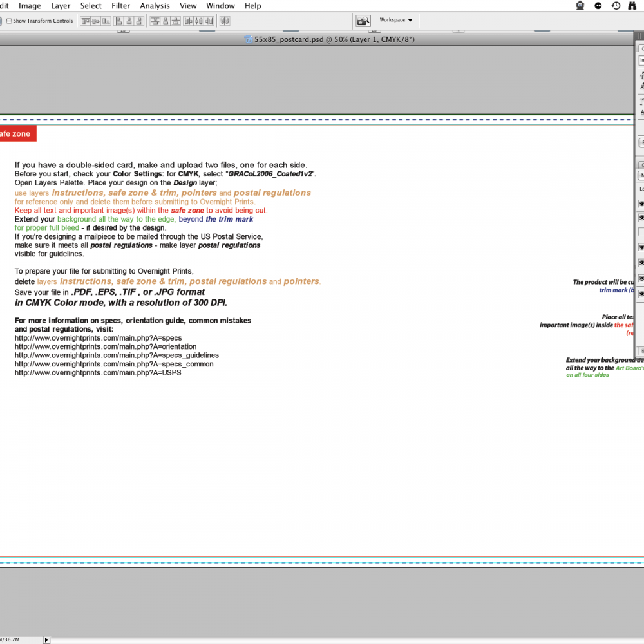Hide the topmost layer using its eye icon
This screenshot has height=644, width=644.
pyautogui.click(x=641, y=204)
